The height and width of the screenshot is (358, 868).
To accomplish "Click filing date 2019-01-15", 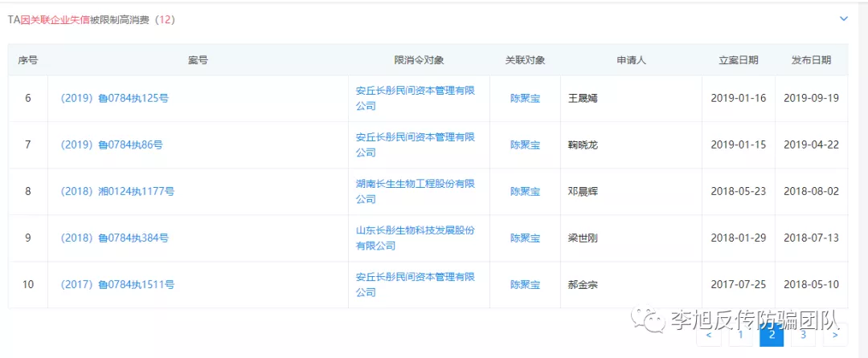I will point(739,144).
